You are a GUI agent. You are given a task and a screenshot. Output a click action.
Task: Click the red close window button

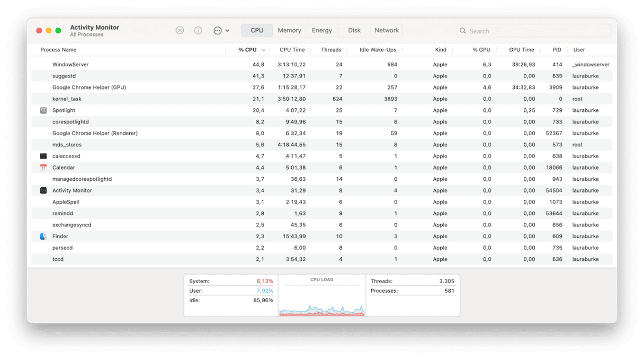click(x=39, y=31)
